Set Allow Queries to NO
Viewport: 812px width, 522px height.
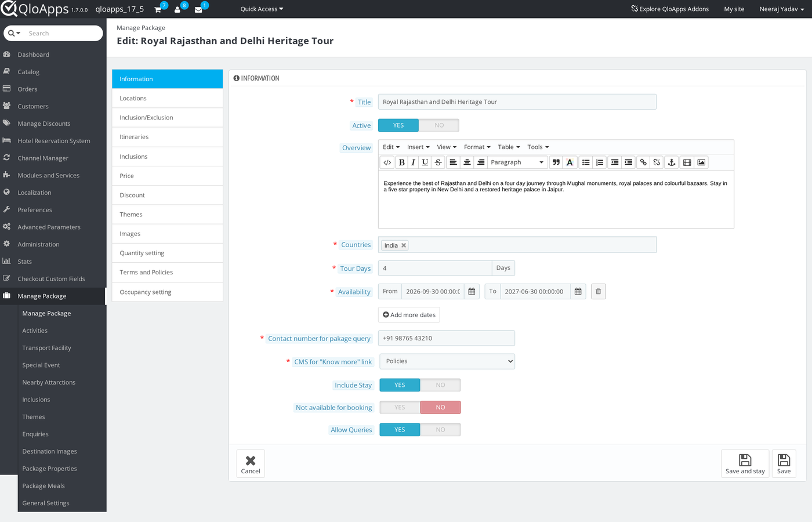[x=441, y=430]
